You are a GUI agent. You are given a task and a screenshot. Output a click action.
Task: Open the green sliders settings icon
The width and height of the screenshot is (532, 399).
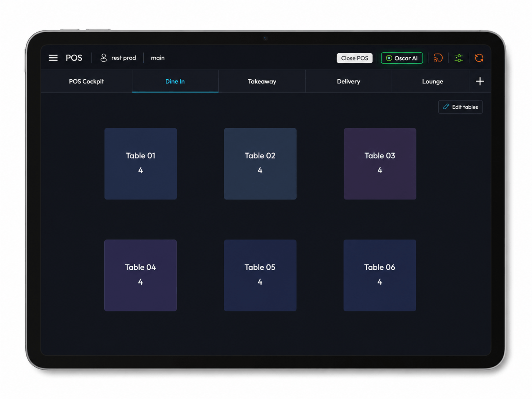pos(459,58)
